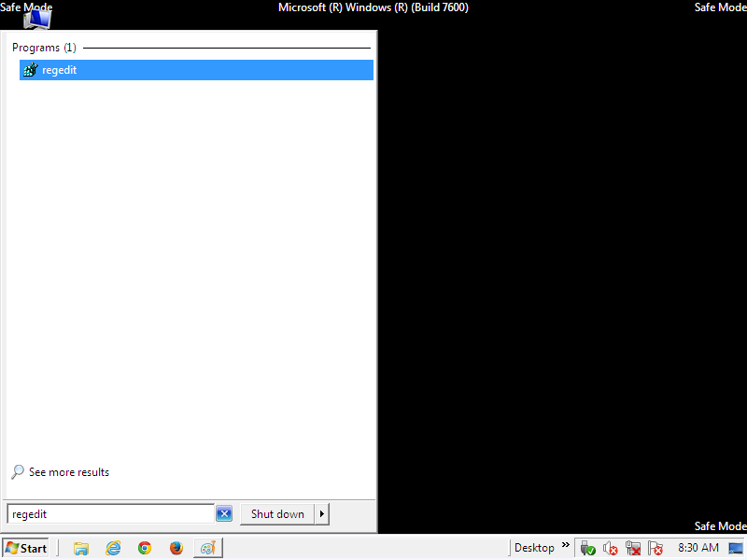Click See more results link
Screen dimensions: 747x560
click(x=68, y=472)
